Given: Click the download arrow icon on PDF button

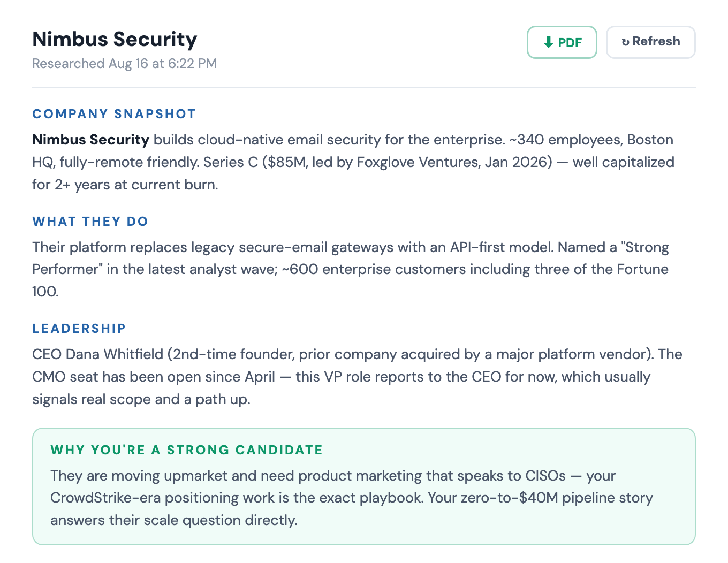Looking at the screenshot, I should [548, 42].
